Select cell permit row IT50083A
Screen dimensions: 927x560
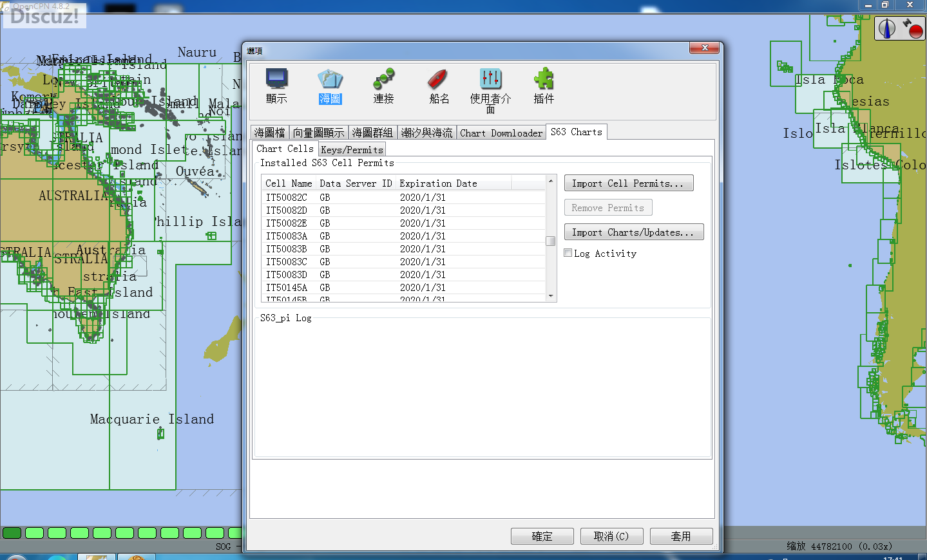(404, 236)
